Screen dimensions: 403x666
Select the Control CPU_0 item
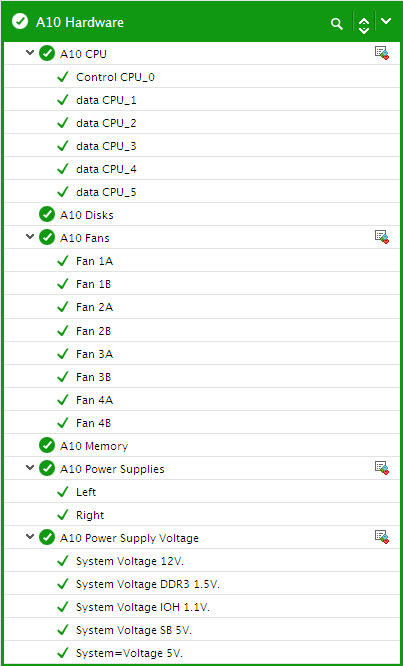202,76
